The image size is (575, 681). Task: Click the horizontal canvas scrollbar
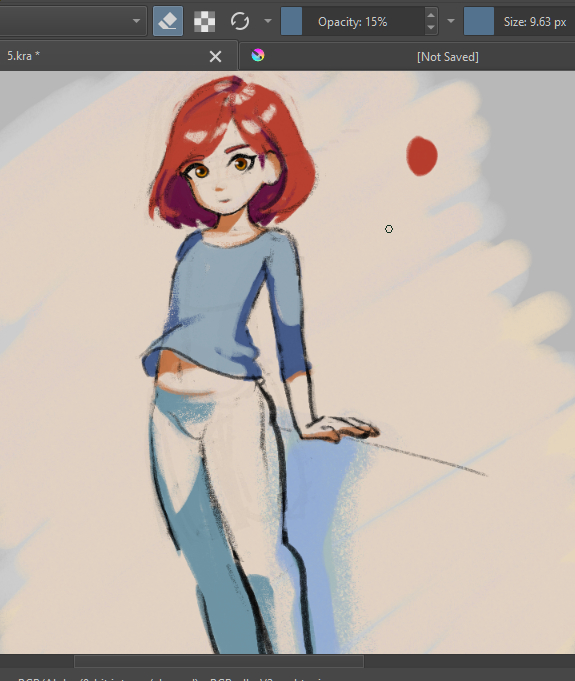(x=219, y=661)
